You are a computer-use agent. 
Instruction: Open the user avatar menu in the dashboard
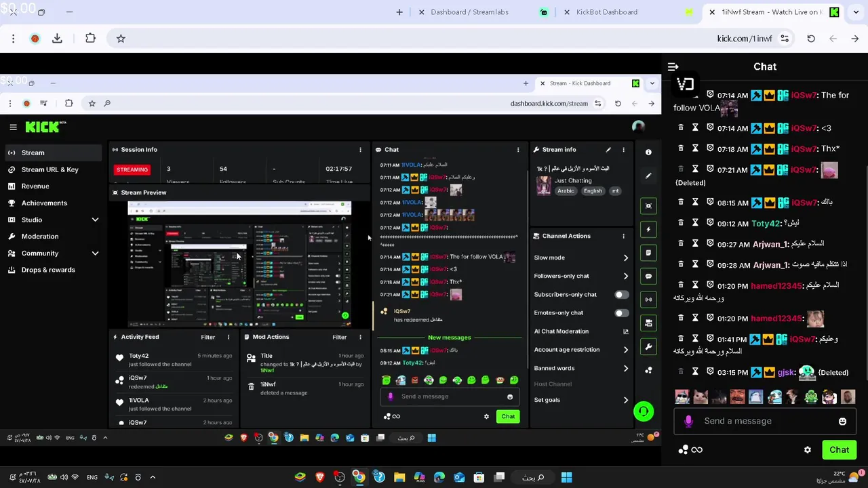coord(637,127)
